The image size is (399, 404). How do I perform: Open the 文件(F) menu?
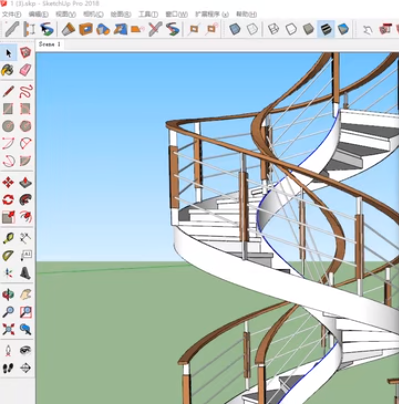point(12,14)
